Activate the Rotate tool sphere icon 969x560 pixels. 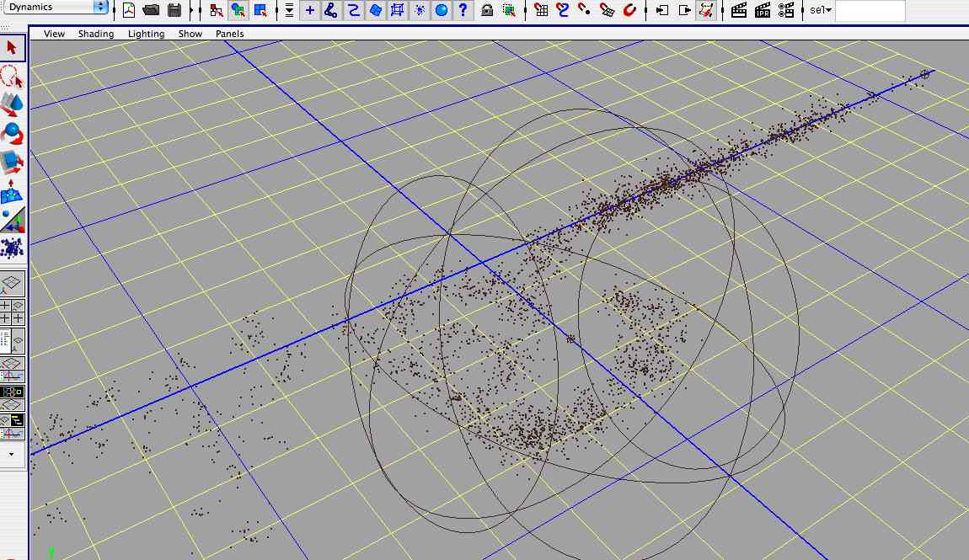pyautogui.click(x=13, y=133)
